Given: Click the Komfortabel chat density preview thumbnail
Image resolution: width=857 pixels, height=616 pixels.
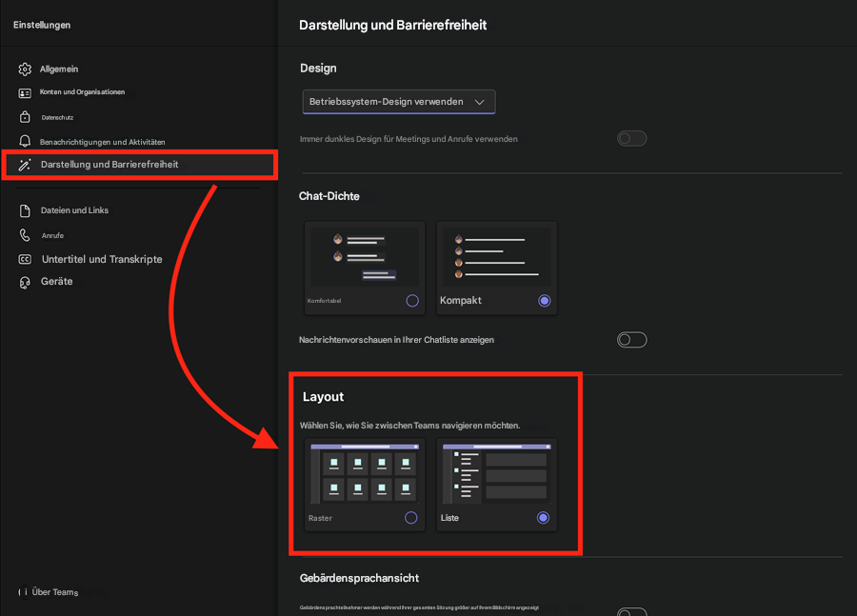Looking at the screenshot, I should 365,257.
